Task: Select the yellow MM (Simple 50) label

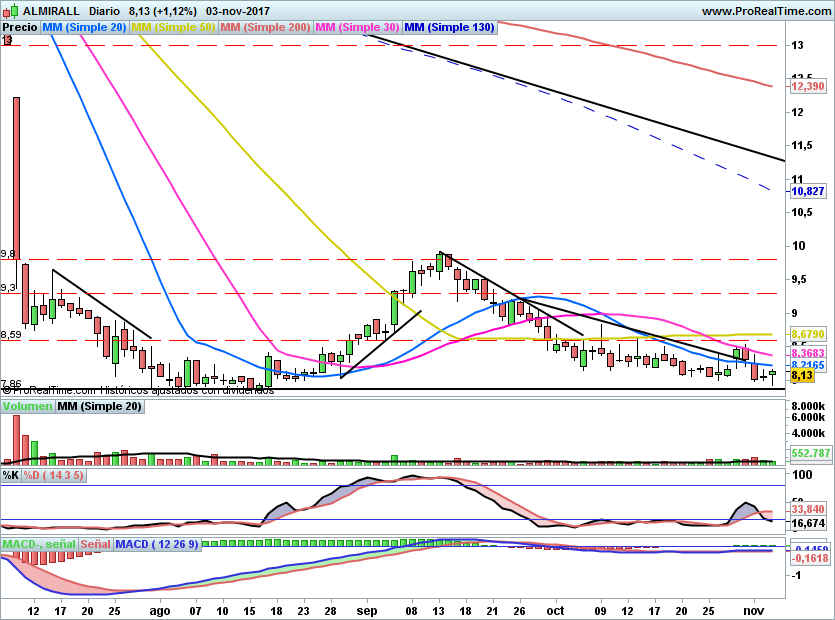Action: [173, 28]
